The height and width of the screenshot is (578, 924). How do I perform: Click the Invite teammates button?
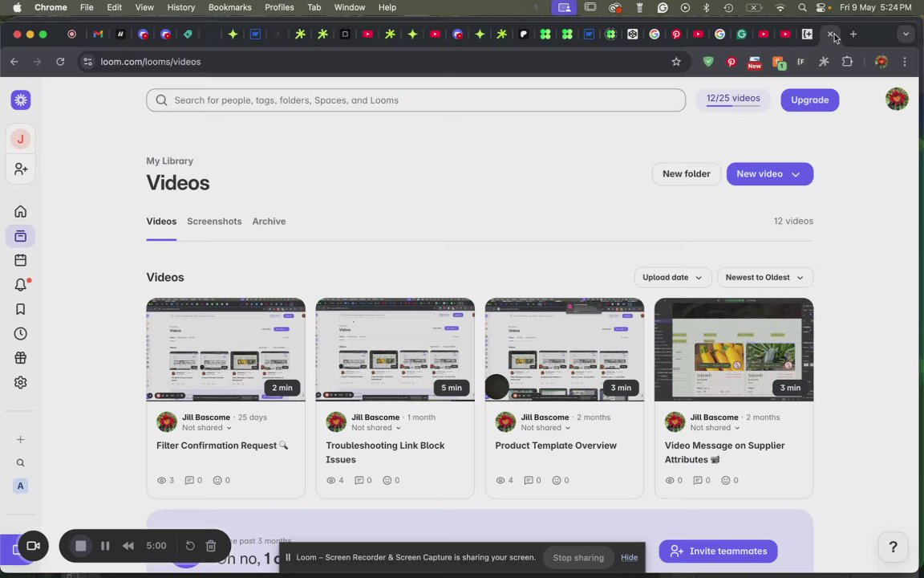[718, 551]
